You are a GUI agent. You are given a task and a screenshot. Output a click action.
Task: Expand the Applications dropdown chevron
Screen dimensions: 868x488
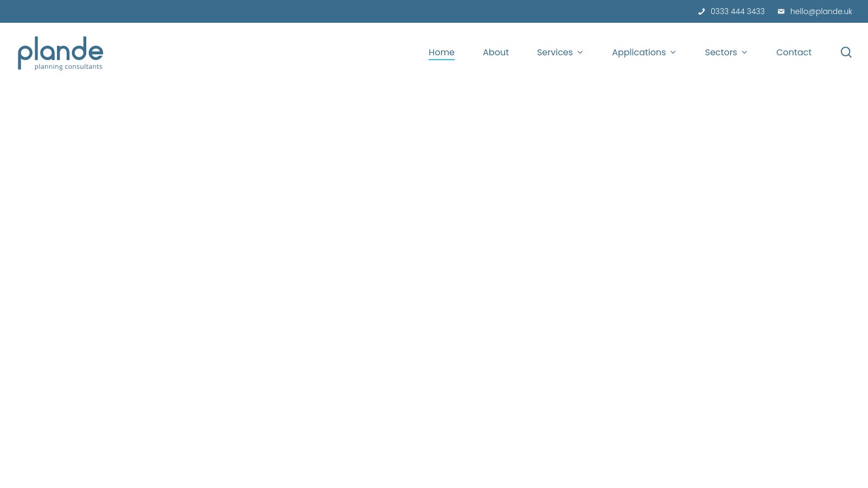(x=673, y=53)
